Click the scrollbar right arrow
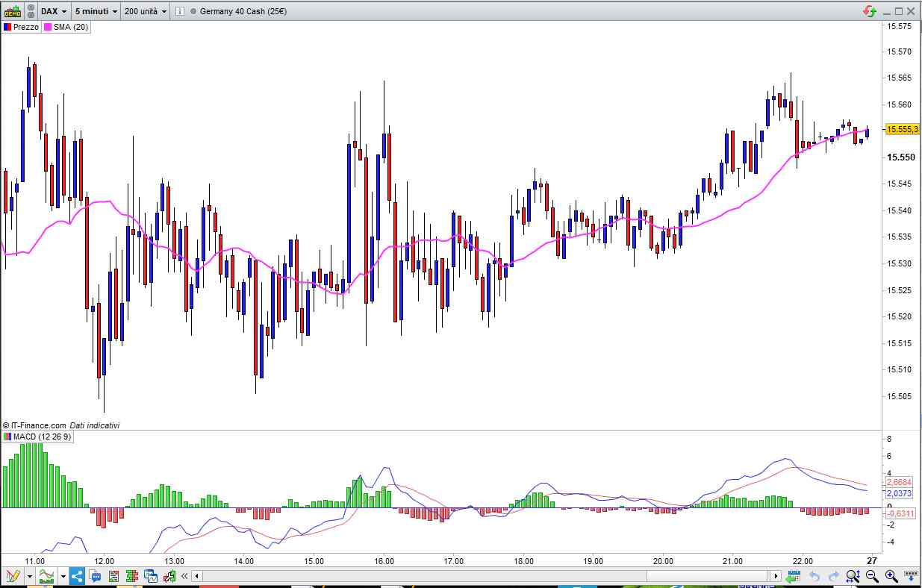The image size is (922, 588). [776, 576]
